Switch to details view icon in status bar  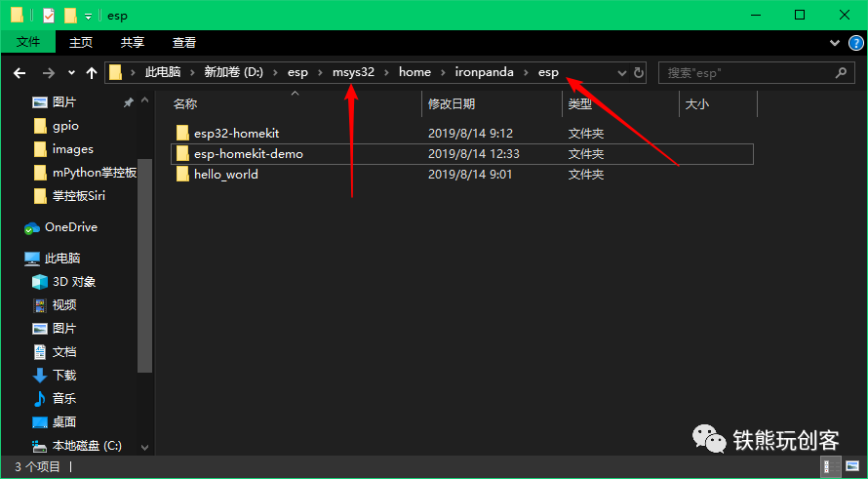[830, 466]
